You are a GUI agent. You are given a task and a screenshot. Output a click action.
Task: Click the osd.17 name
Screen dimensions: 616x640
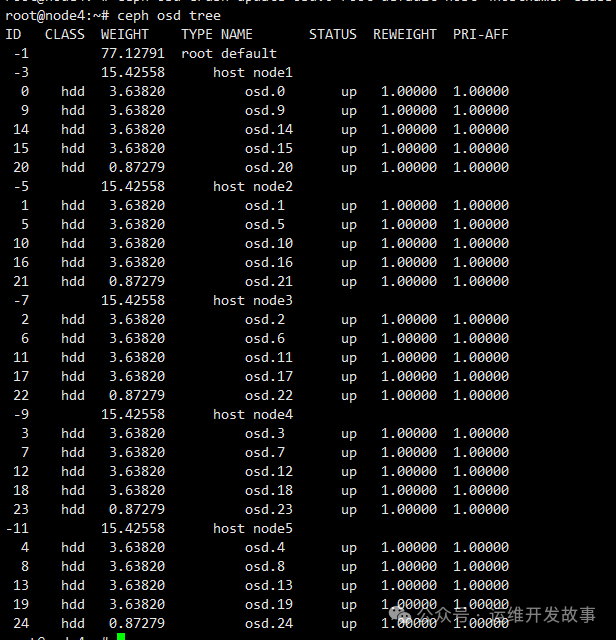point(269,376)
